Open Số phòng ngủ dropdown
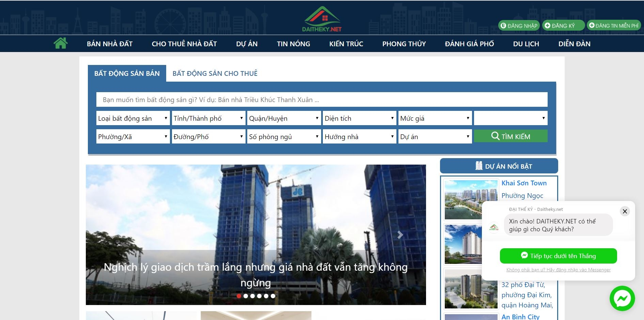Image resolution: width=644 pixels, height=320 pixels. pyautogui.click(x=284, y=136)
